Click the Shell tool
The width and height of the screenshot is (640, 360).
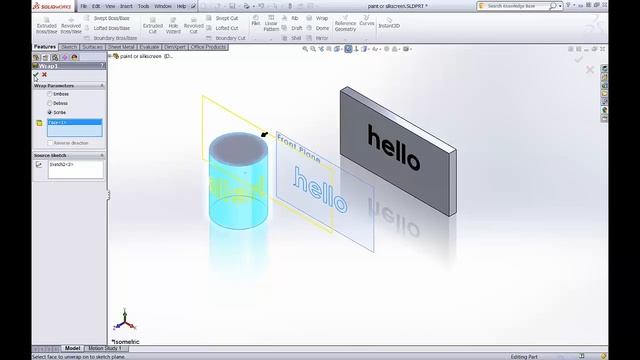click(292, 38)
